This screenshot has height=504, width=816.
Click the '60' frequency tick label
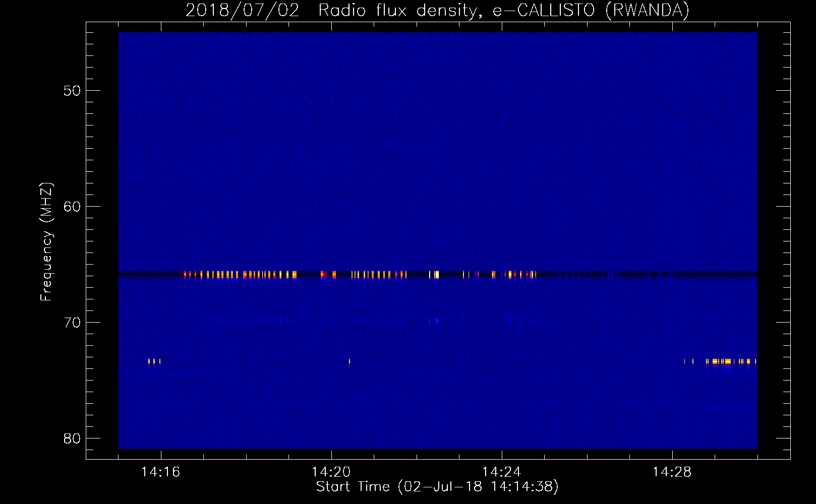(x=73, y=207)
